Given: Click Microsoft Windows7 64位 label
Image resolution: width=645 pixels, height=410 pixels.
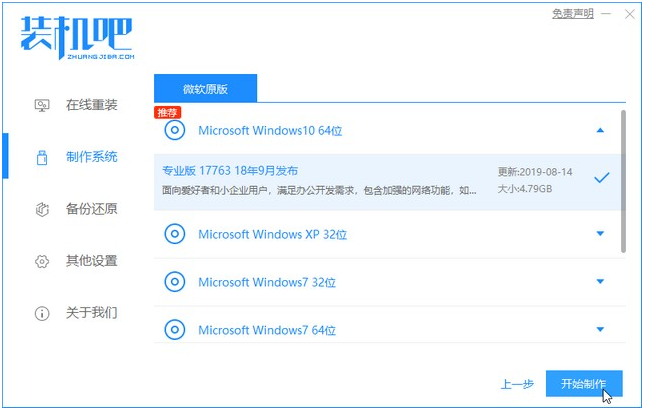Looking at the screenshot, I should [267, 330].
